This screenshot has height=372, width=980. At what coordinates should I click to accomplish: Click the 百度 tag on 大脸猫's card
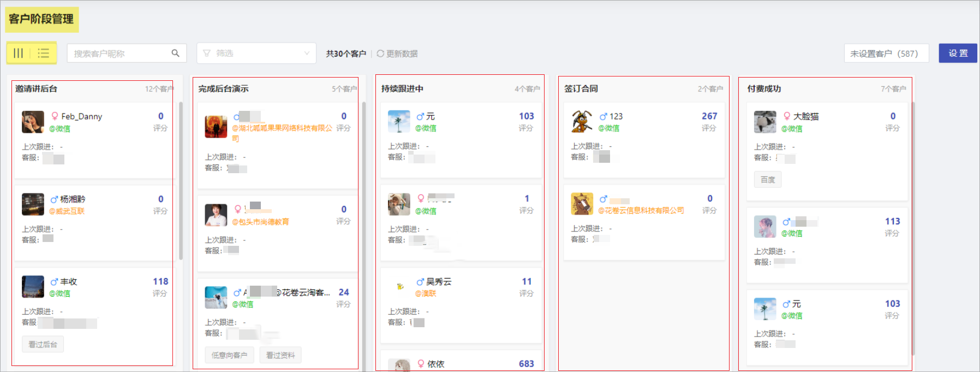click(768, 180)
